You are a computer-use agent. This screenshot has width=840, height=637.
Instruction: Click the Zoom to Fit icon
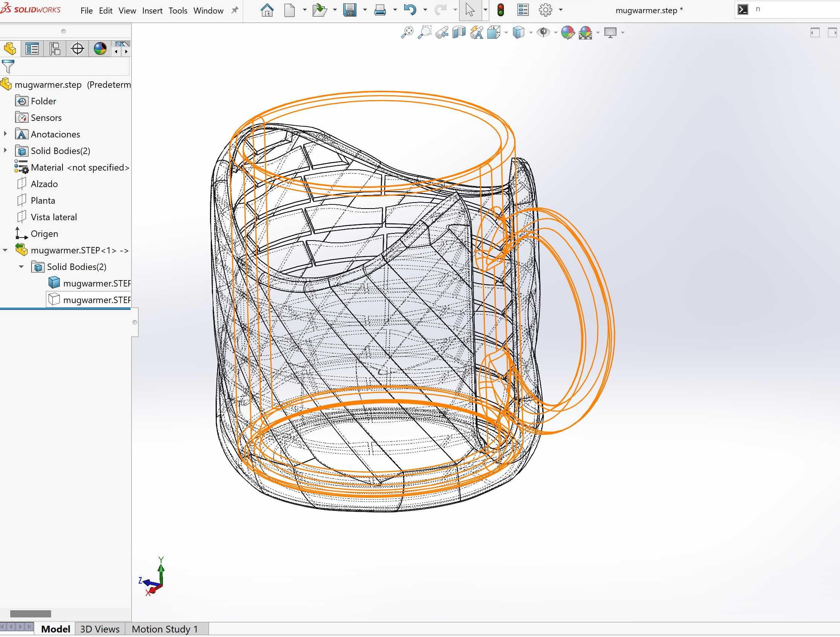pos(407,33)
